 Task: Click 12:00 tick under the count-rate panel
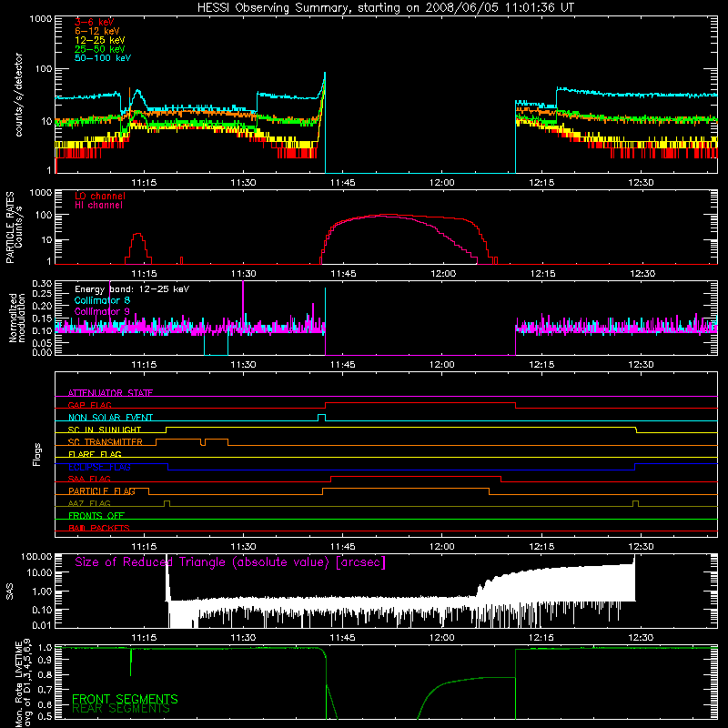pos(442,183)
